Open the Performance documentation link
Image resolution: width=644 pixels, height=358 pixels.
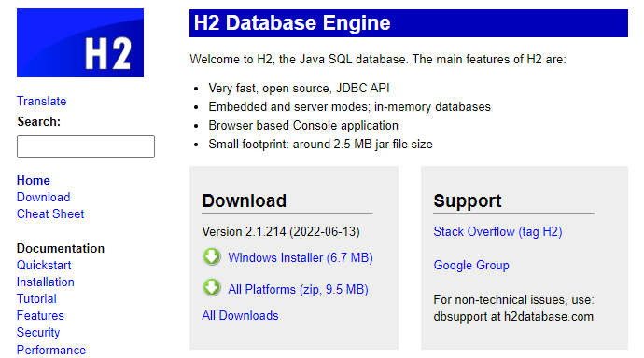(x=51, y=350)
